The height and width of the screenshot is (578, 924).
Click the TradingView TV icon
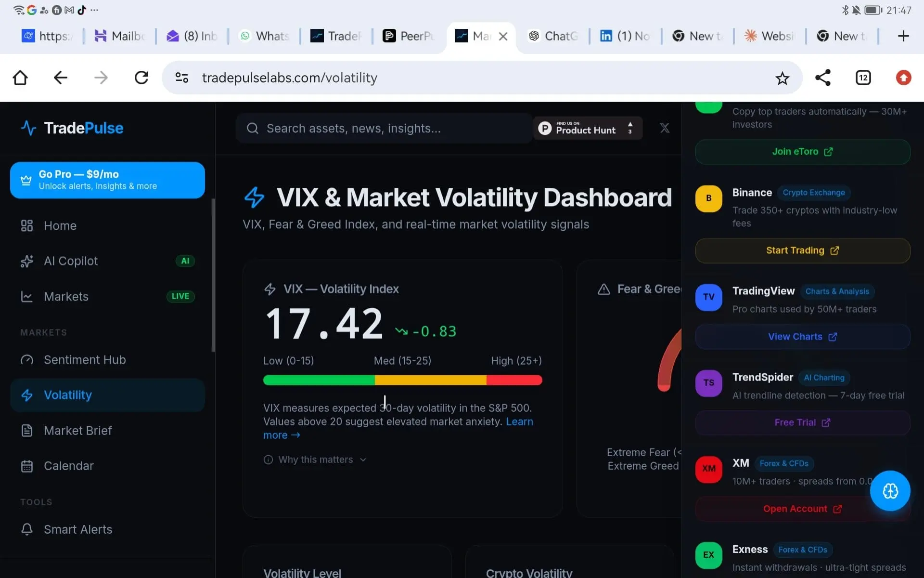709,297
